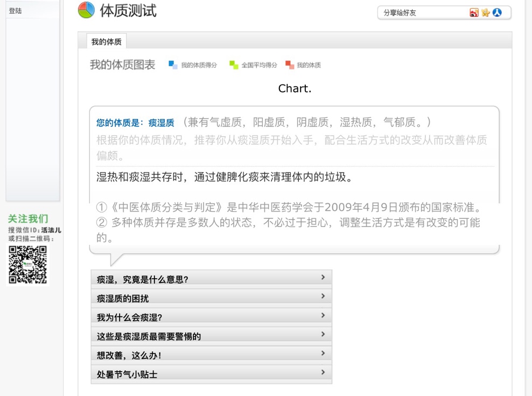Viewport: 532px width, 396px height.
Task: Click the blue 我的体质得分 legend swatch
Action: click(x=173, y=65)
